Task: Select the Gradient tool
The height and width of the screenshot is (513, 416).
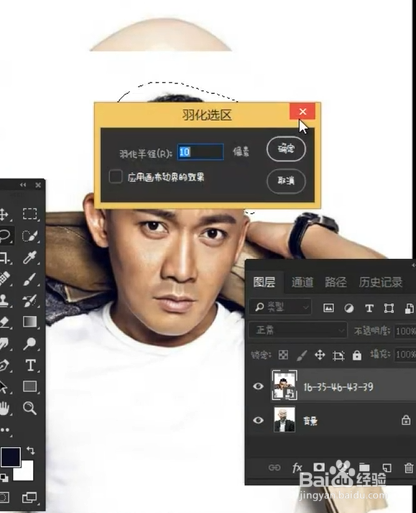Action: 30,322
